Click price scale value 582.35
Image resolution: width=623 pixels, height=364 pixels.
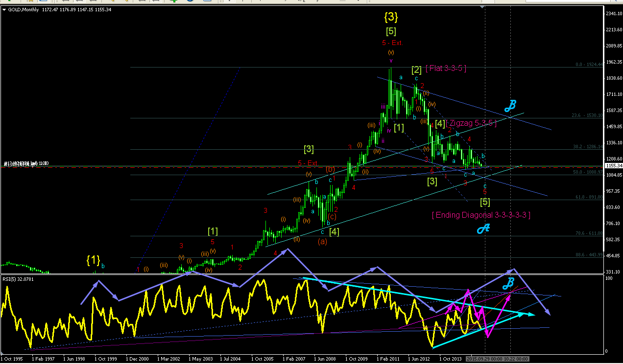tap(612, 240)
